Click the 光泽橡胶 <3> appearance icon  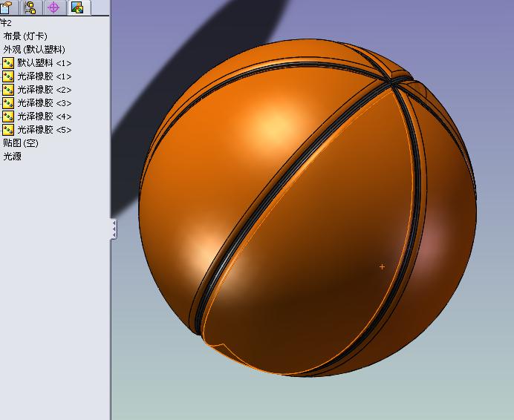coord(8,103)
